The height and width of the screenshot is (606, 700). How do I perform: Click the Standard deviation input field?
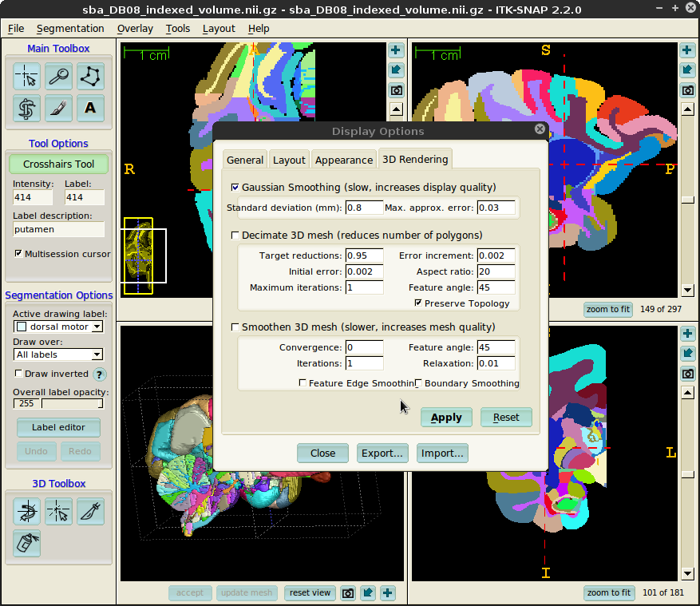tap(364, 208)
